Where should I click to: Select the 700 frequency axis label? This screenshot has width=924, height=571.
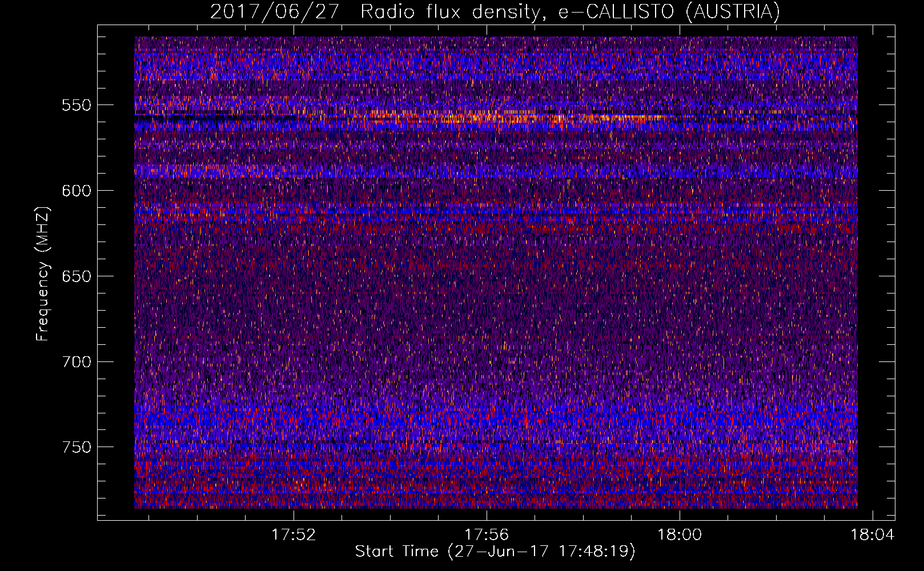click(x=77, y=362)
